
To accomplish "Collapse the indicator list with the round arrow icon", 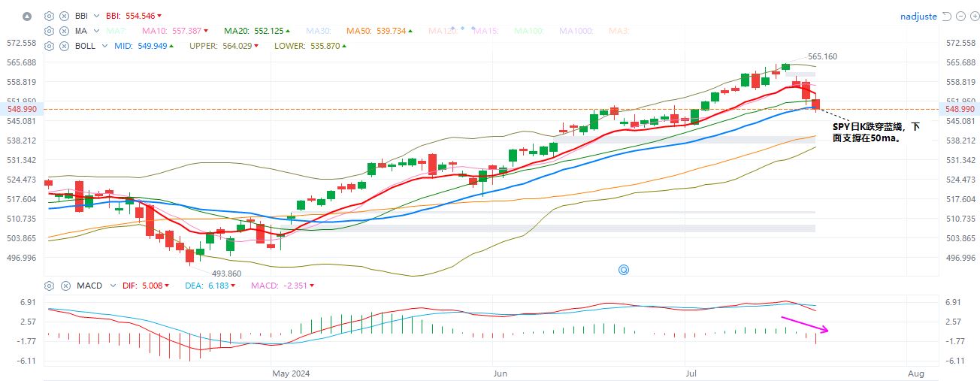I will (x=28, y=16).
